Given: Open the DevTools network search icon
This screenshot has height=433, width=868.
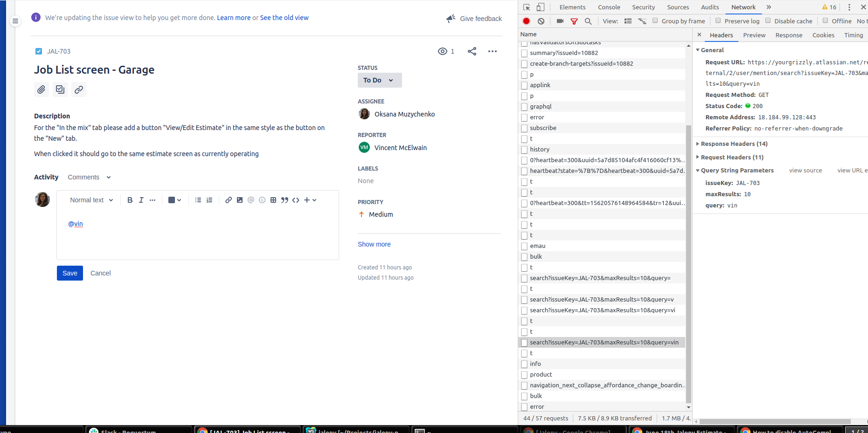Looking at the screenshot, I should (588, 21).
